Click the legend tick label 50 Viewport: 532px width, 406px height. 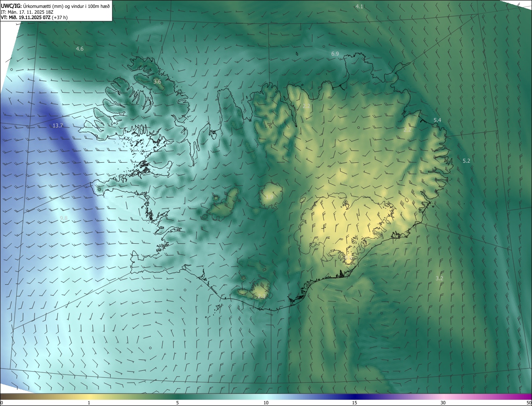pyautogui.click(x=529, y=403)
